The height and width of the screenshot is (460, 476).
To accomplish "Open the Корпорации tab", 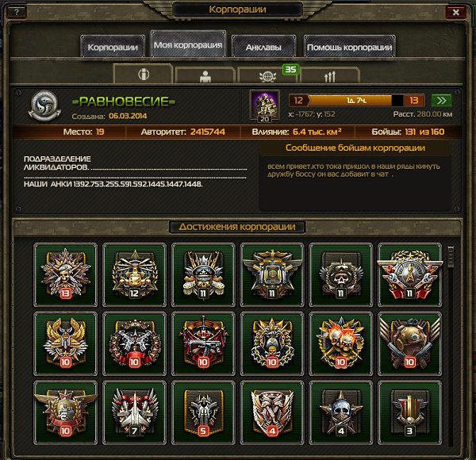I will [x=113, y=47].
